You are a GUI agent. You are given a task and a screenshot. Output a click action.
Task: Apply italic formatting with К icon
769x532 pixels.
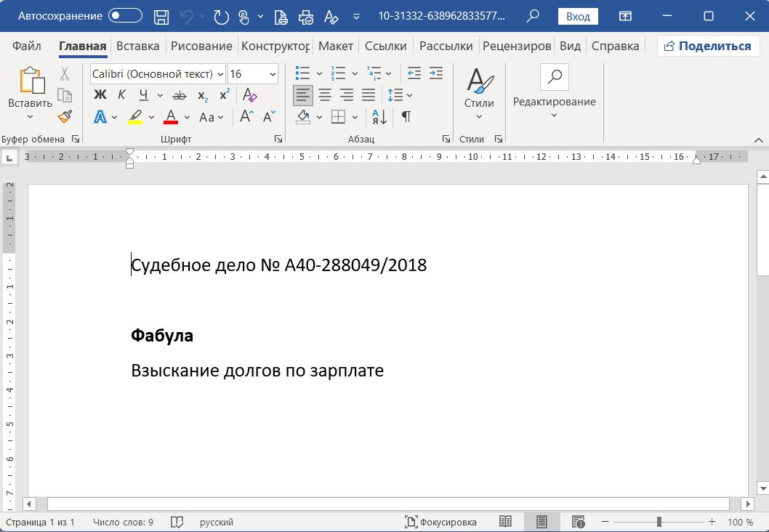(121, 94)
